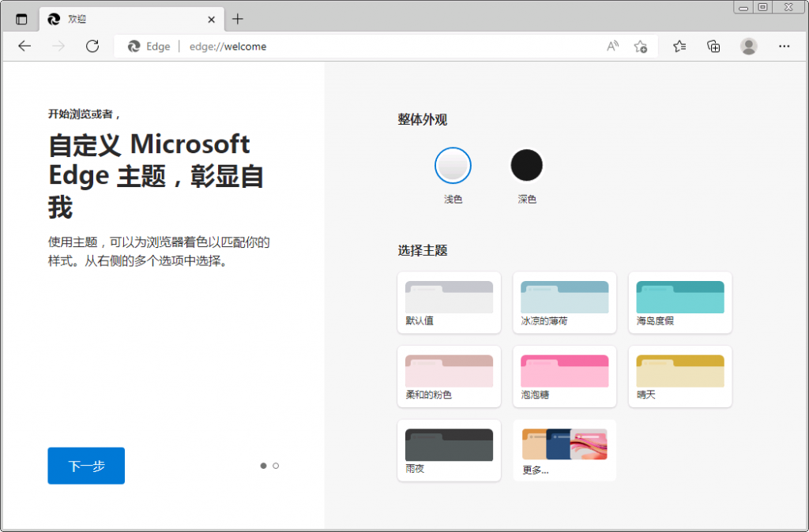
Task: Choose the 默认值 theme card
Action: [x=449, y=302]
